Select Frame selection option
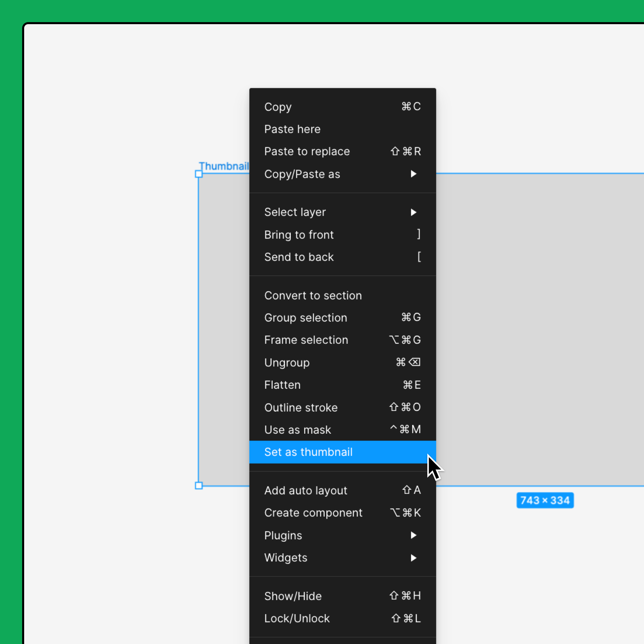Viewport: 644px width, 644px height. (x=306, y=340)
